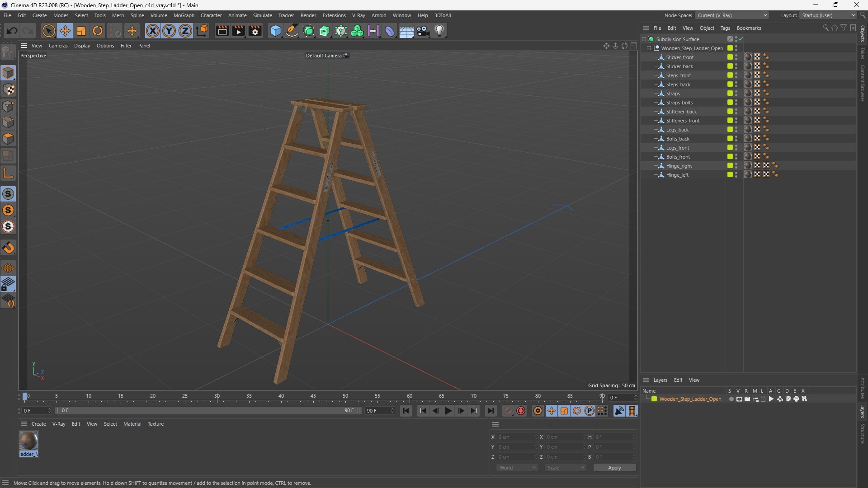Click the Spline Pen tool icon
This screenshot has width=868, height=488.
tap(292, 31)
